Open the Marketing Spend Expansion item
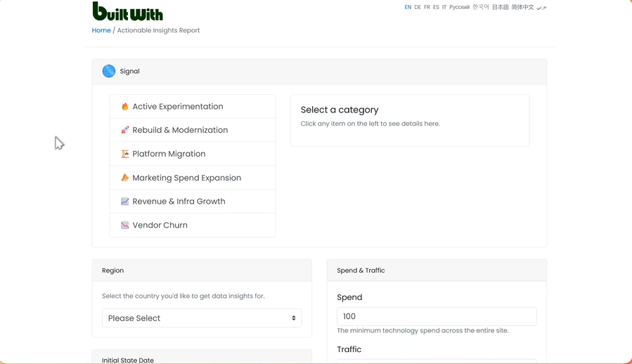Image resolution: width=632 pixels, height=364 pixels. (x=193, y=178)
